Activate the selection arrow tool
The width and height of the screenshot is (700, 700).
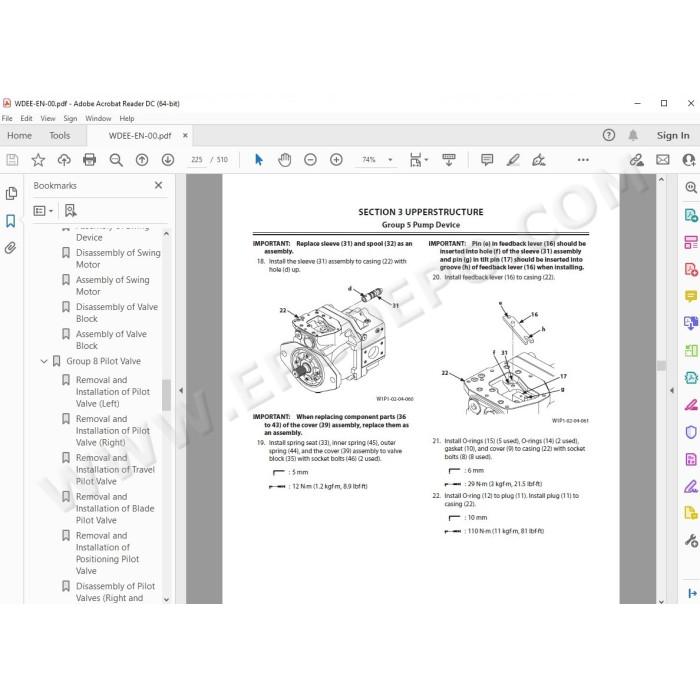(258, 160)
